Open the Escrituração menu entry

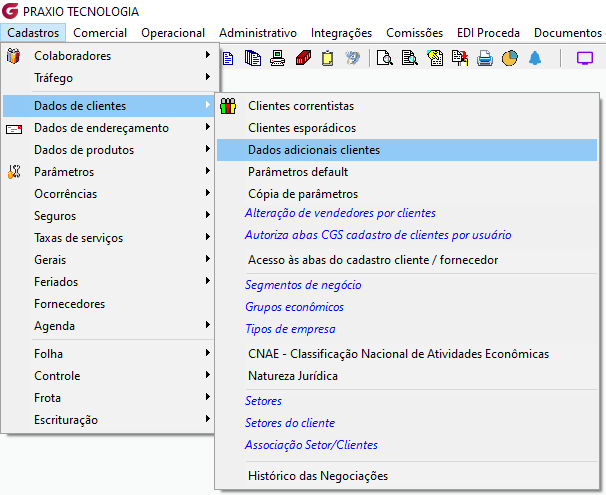109,420
